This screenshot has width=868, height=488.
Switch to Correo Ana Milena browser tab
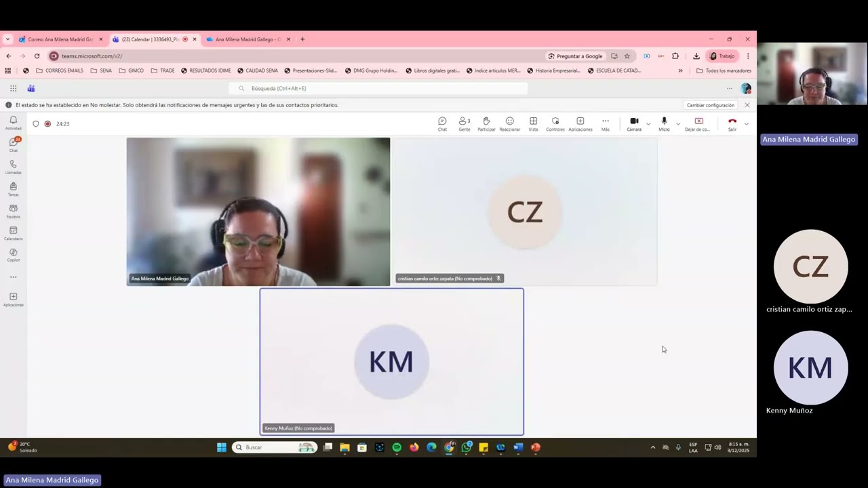click(60, 39)
